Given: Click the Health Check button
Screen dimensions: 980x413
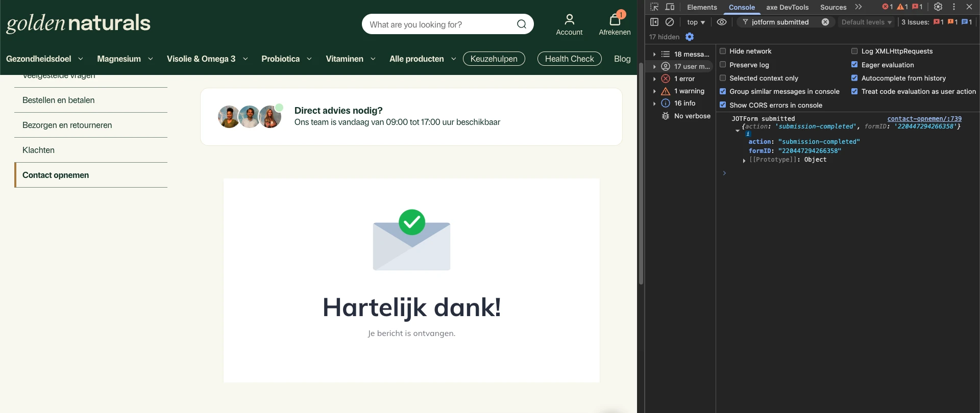Looking at the screenshot, I should coord(569,59).
